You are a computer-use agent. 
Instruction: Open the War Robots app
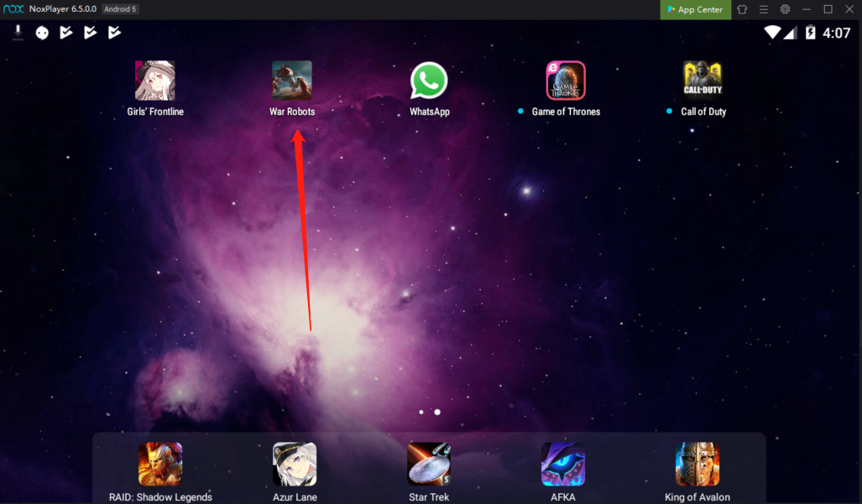292,81
